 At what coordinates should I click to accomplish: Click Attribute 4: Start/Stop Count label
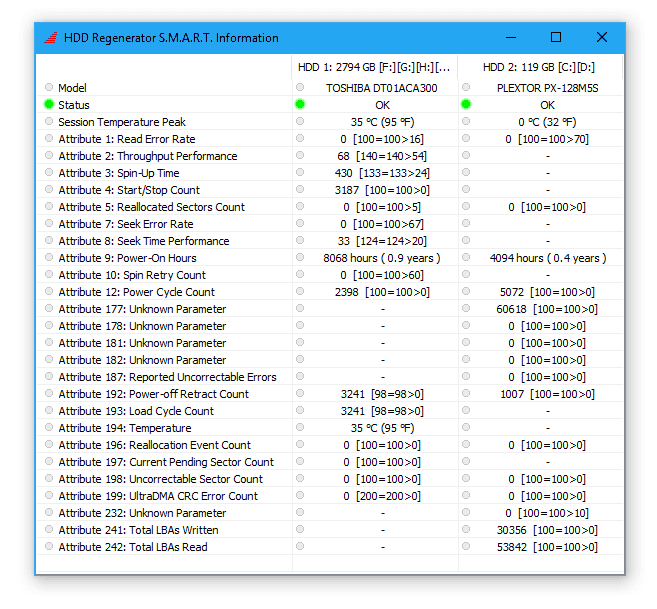tap(129, 190)
